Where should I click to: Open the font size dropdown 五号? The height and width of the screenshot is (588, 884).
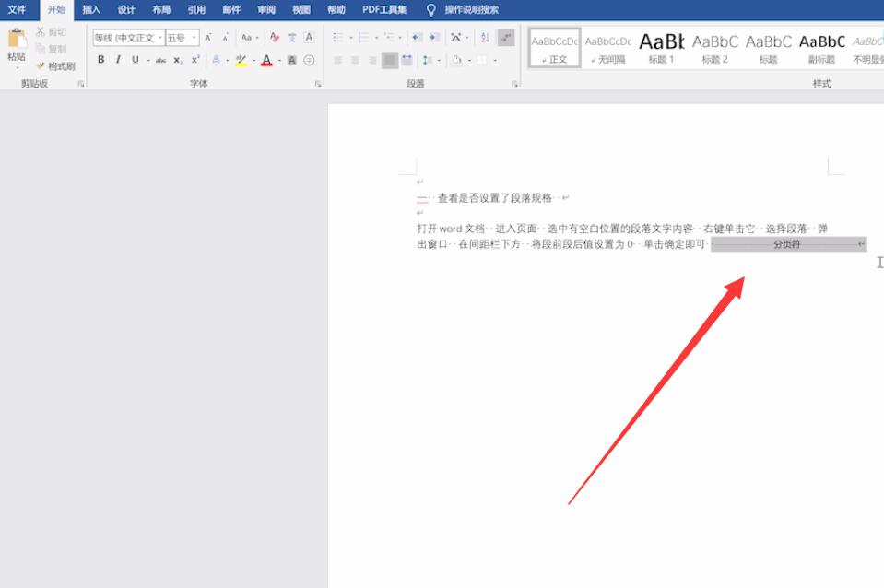tap(194, 38)
